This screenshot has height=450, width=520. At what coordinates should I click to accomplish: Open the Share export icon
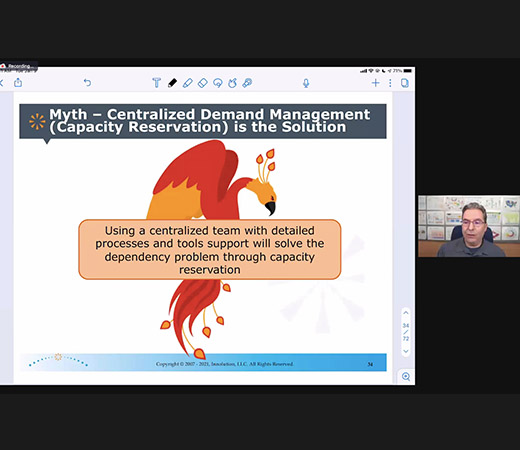coord(18,82)
